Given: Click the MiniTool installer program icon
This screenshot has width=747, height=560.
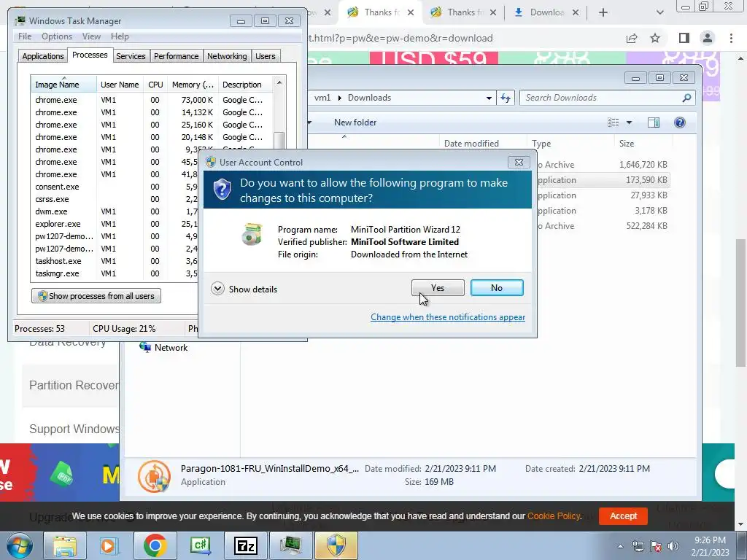Looking at the screenshot, I should click(x=252, y=234).
